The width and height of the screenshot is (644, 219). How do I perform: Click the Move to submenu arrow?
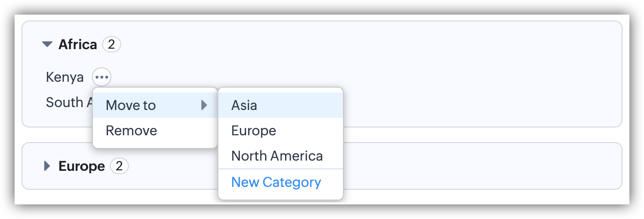click(204, 105)
